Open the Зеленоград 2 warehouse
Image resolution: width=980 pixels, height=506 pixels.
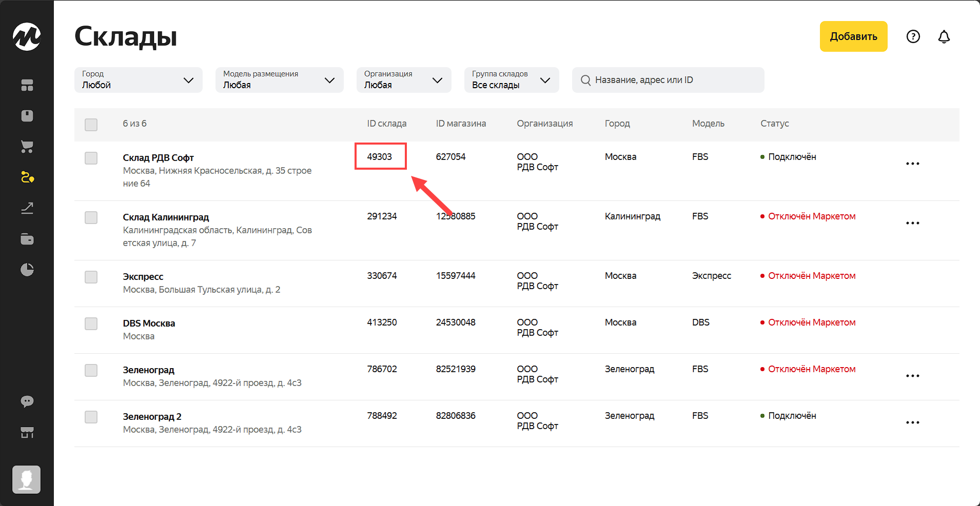pyautogui.click(x=152, y=417)
